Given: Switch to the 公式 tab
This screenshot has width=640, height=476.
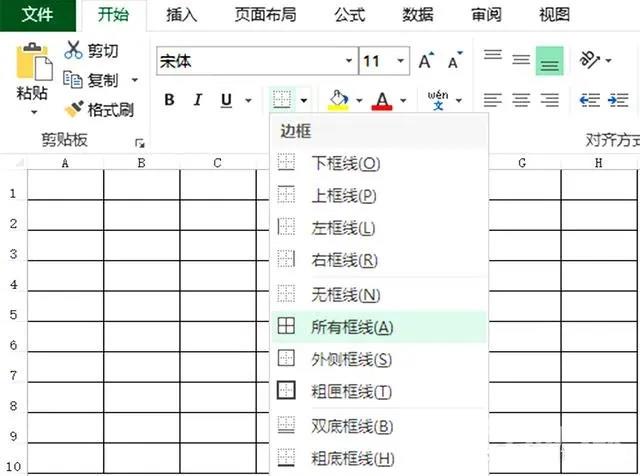Looking at the screenshot, I should coord(349,16).
